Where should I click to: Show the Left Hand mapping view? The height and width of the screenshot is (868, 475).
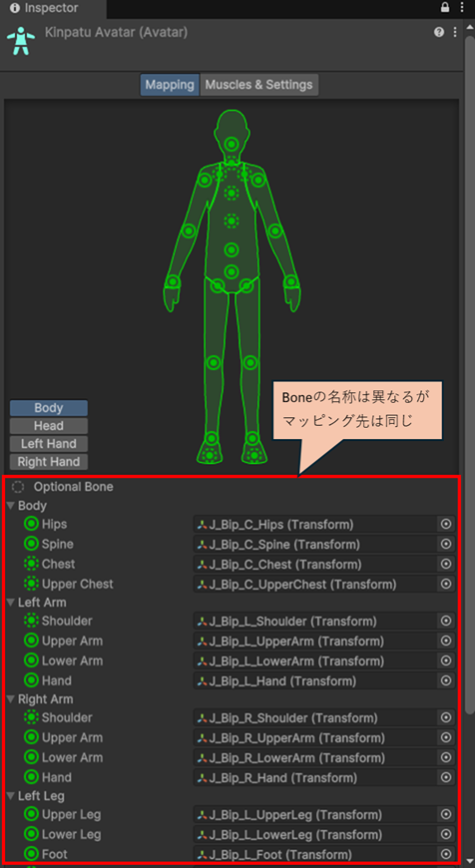click(49, 443)
